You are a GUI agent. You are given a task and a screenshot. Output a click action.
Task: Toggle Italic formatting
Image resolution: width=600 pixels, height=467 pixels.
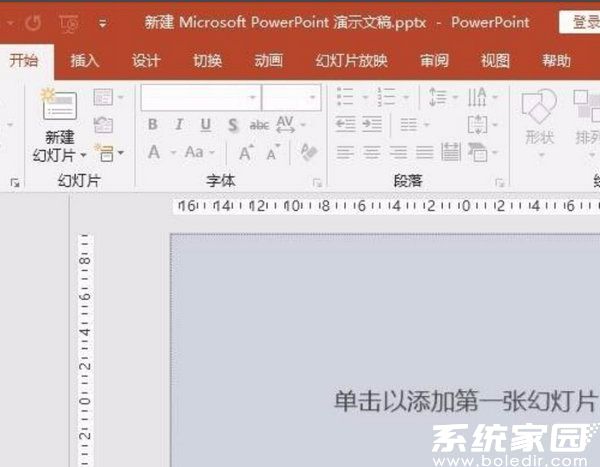tap(179, 125)
